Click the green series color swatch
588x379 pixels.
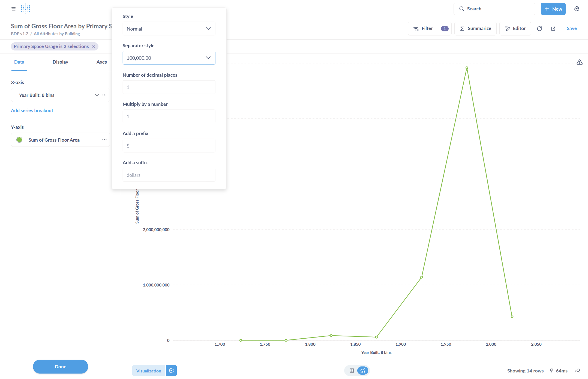[19, 140]
